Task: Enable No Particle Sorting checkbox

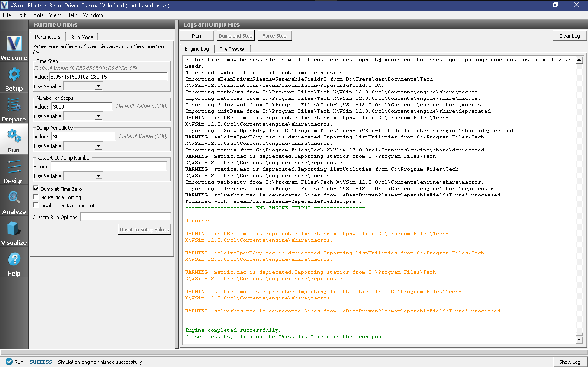Action: coord(36,197)
